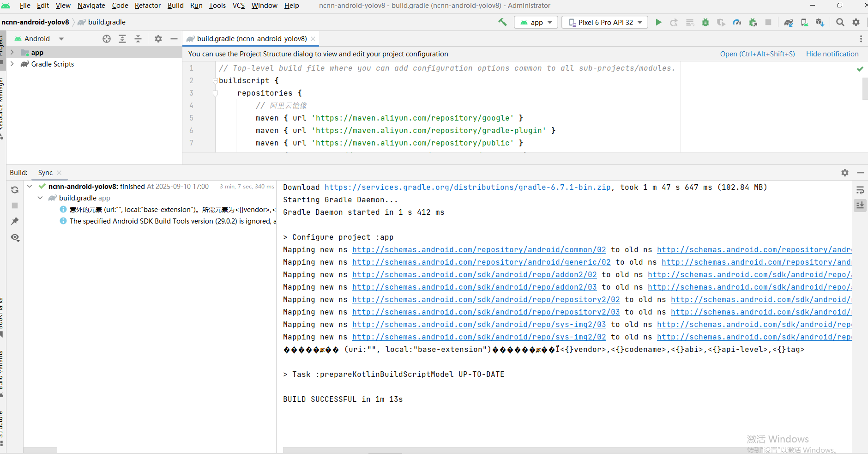The width and height of the screenshot is (868, 454).
Task: Toggle Pin Tab in Build panel
Action: (15, 221)
